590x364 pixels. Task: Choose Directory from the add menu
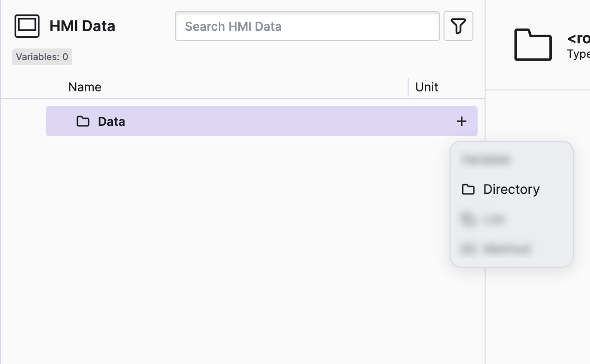511,189
